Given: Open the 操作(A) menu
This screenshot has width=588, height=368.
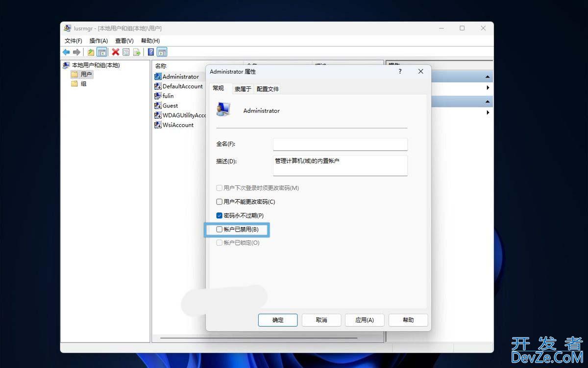Looking at the screenshot, I should pos(98,41).
